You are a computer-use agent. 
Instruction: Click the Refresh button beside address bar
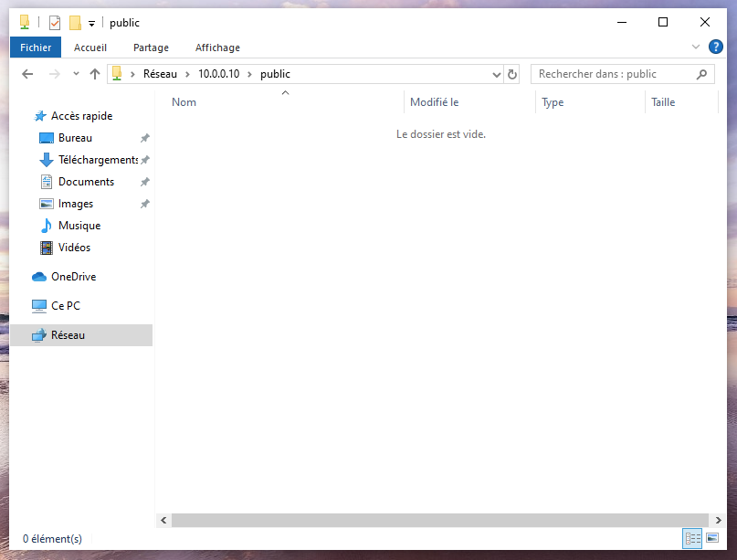[512, 74]
